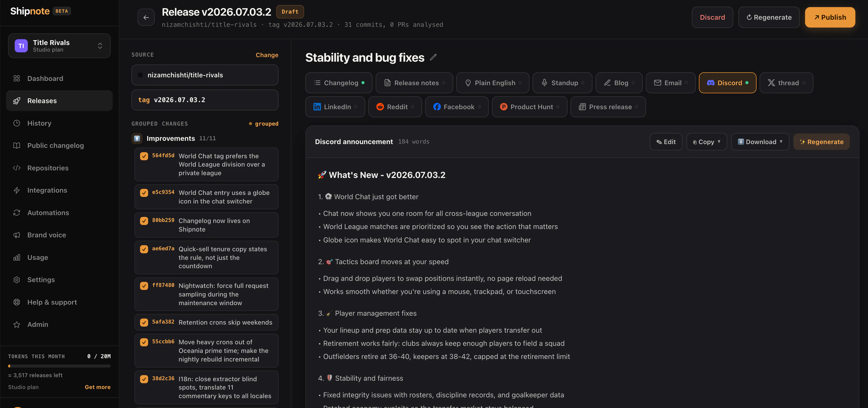Open the nizamchishti/title-rivals repository selector
This screenshot has width=868, height=408.
coord(204,75)
